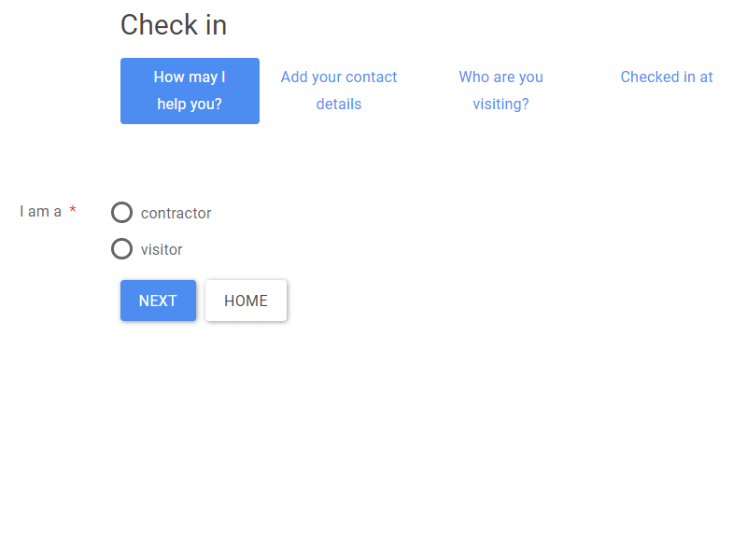Click the 'I am a' field label
The height and width of the screenshot is (560, 747).
click(x=40, y=212)
